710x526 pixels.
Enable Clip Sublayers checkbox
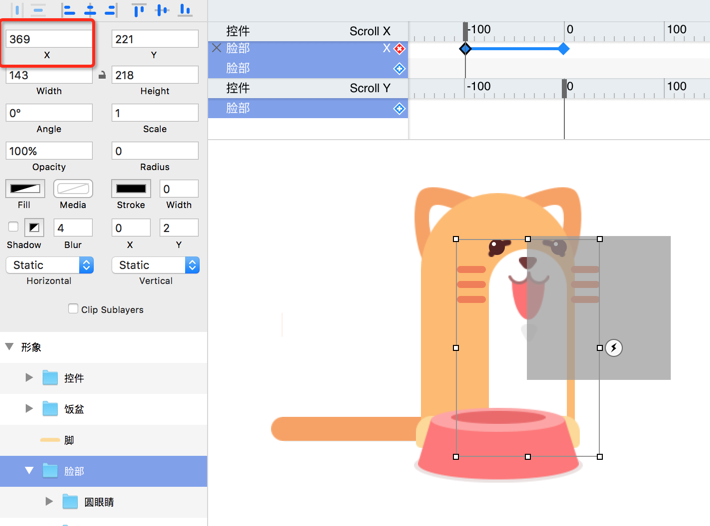(x=73, y=309)
